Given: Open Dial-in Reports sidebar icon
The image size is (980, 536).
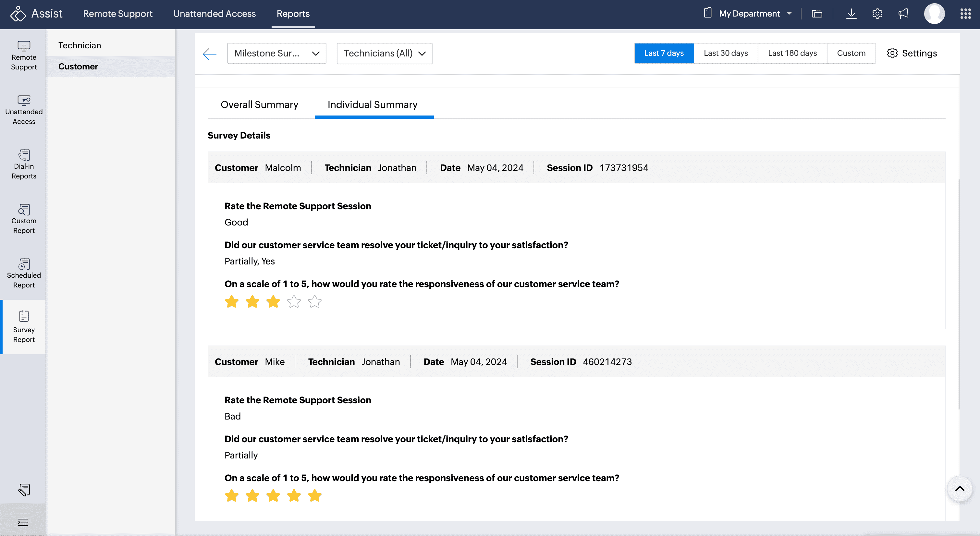Looking at the screenshot, I should pos(24,163).
